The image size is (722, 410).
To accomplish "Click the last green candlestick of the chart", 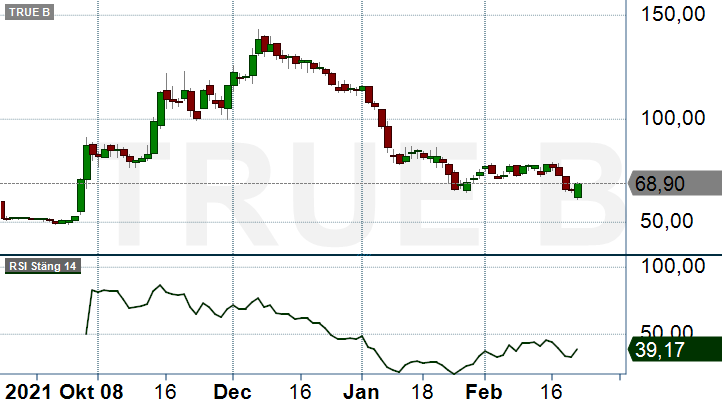I will 578,190.
